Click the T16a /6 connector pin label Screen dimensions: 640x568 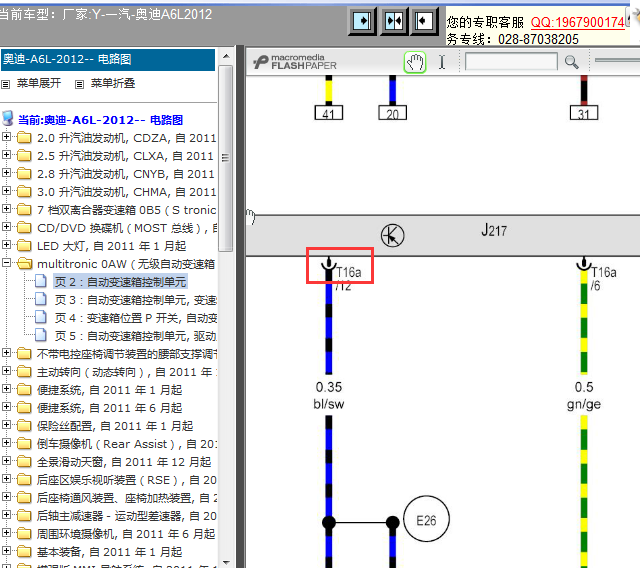click(604, 279)
